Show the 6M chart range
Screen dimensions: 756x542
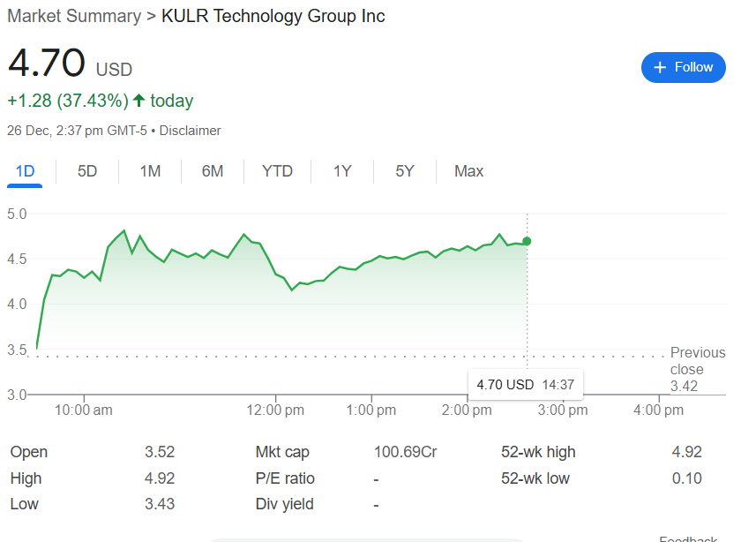click(x=213, y=171)
